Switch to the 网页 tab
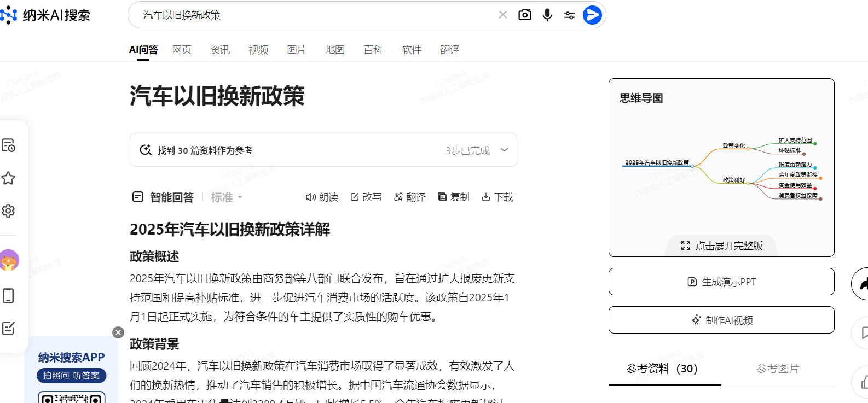The image size is (868, 403). point(182,50)
